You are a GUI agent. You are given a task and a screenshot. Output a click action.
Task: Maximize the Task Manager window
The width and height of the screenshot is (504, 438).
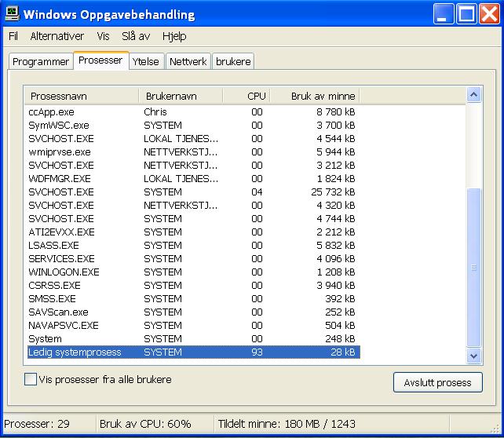(x=466, y=14)
